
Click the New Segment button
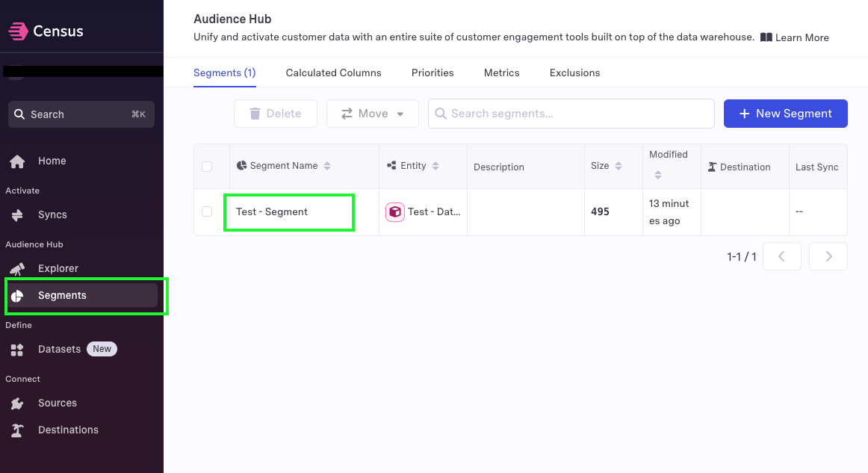click(x=786, y=114)
